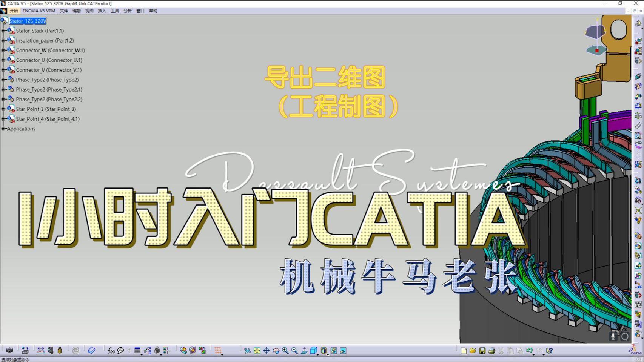The width and height of the screenshot is (644, 362).
Task: Expand the Applications node
Action: (3, 129)
